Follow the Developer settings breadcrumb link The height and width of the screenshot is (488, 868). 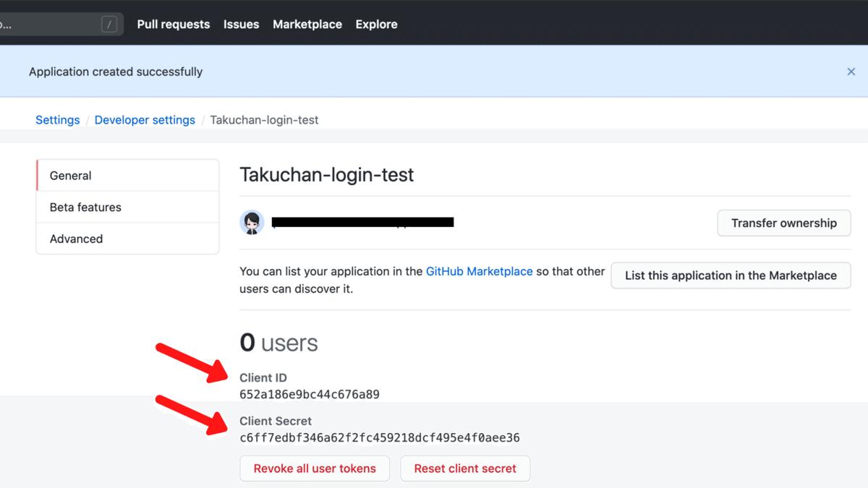click(x=145, y=120)
